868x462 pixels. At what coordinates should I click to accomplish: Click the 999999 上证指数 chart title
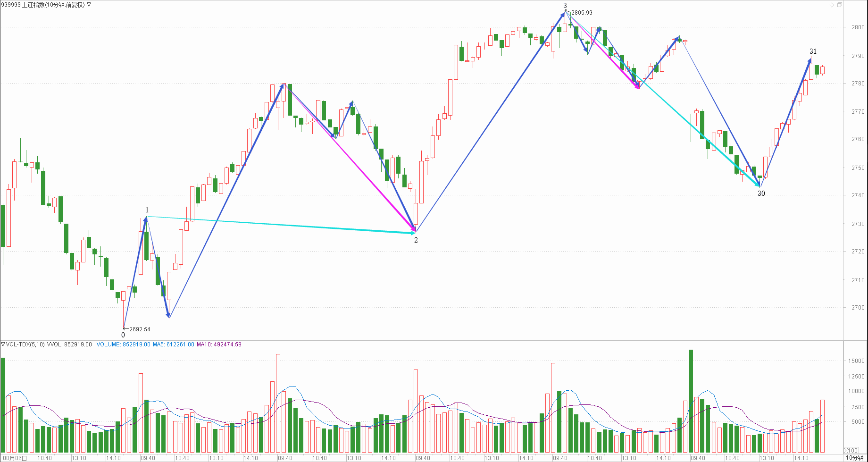pyautogui.click(x=43, y=5)
